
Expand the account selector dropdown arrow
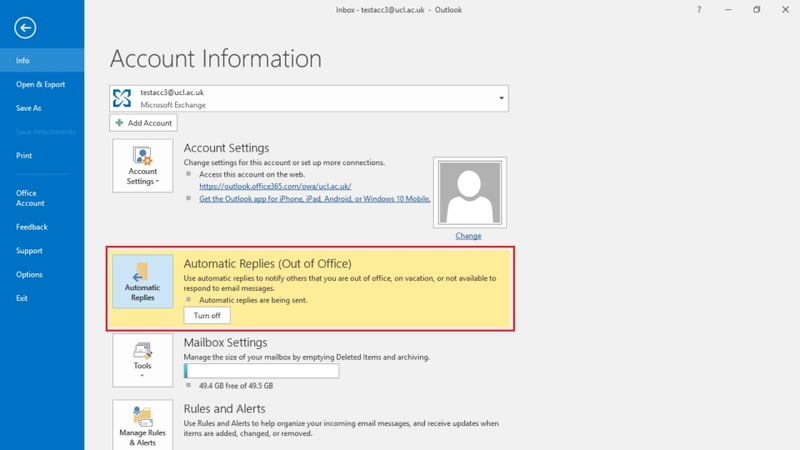point(501,98)
